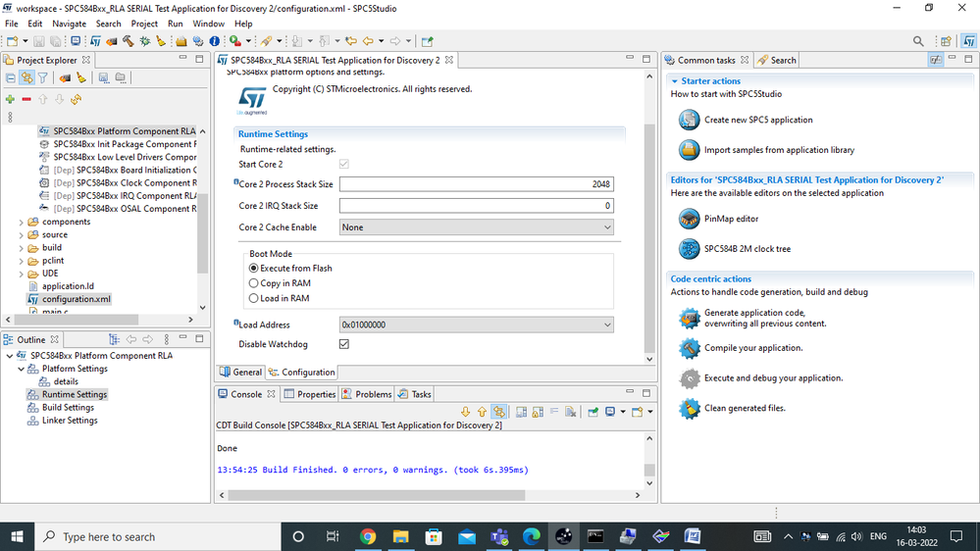Open the Load Address dropdown
The width and height of the screenshot is (980, 551).
pos(476,325)
